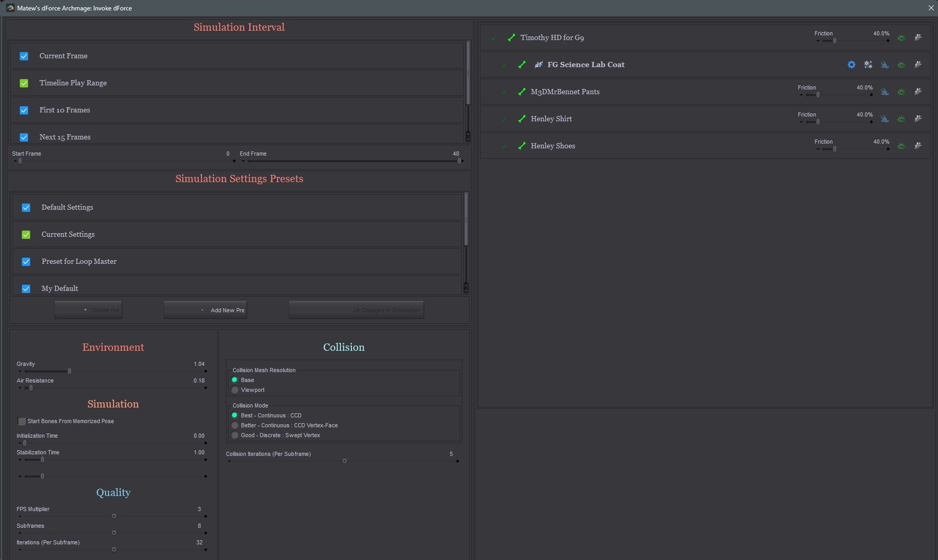Click the green bone icon beside Henley Shirt
The height and width of the screenshot is (560, 938).
522,119
